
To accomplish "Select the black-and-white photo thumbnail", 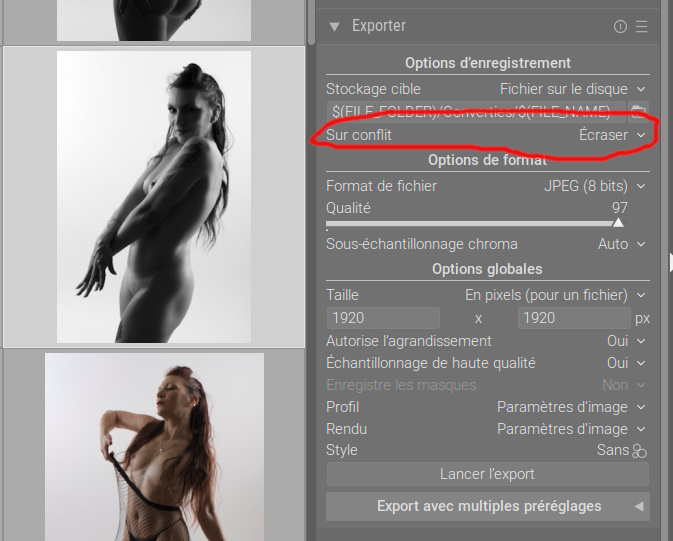I will click(152, 197).
